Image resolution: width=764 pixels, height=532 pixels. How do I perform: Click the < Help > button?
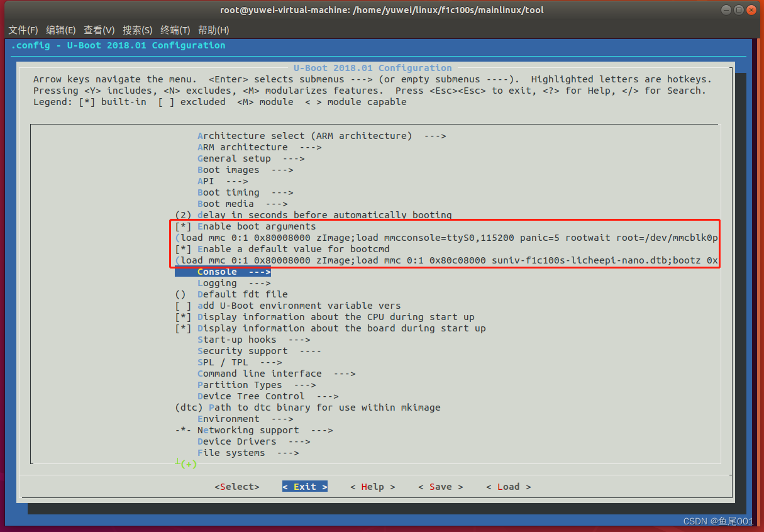(x=372, y=486)
